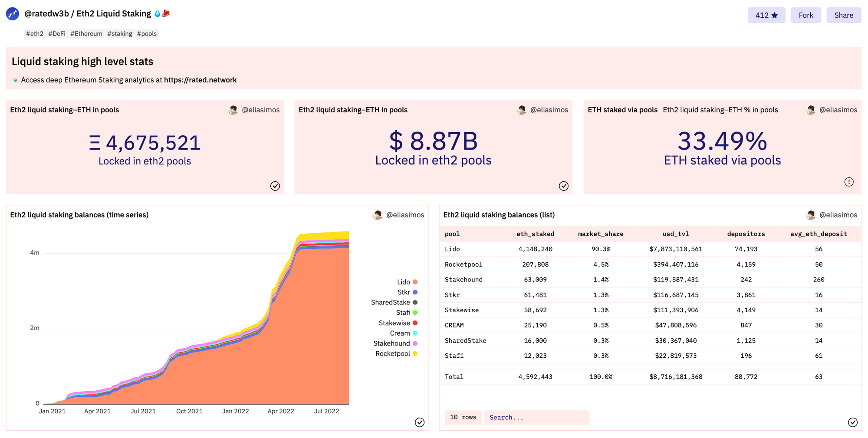Click the ratedw3b profile avatar icon
868x438 pixels.
(x=12, y=14)
